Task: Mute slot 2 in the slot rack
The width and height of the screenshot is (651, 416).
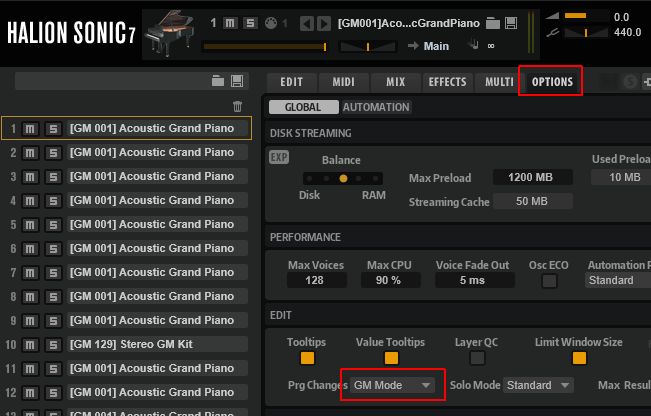Action: pyautogui.click(x=30, y=153)
